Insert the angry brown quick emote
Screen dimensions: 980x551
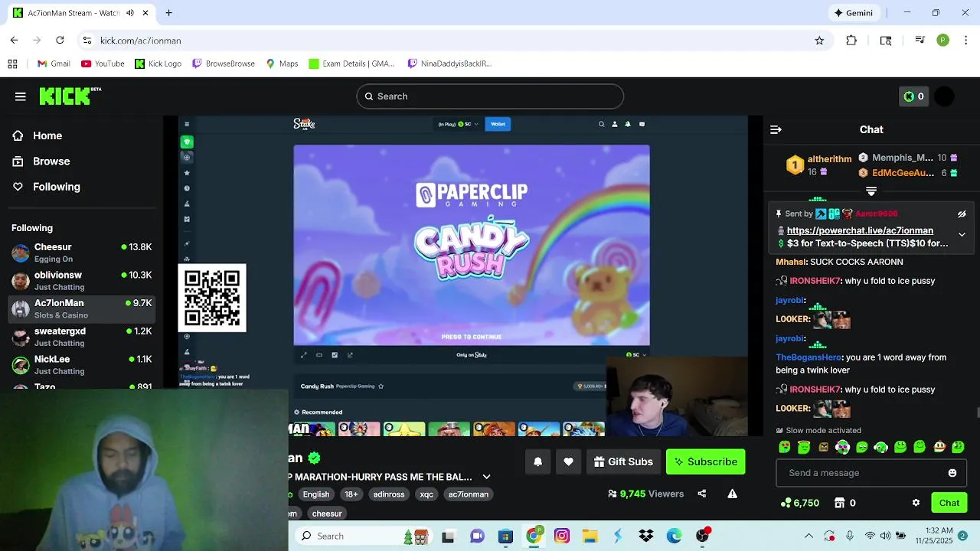823,447
